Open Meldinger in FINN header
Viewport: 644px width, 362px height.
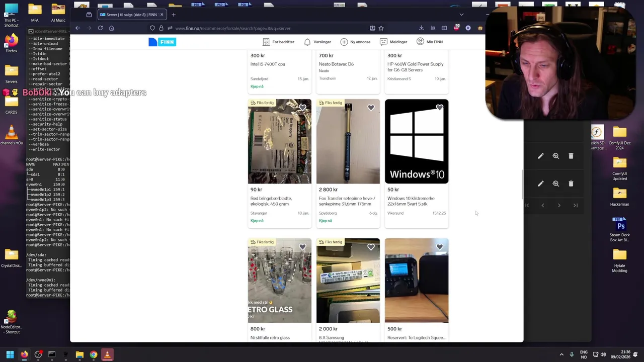click(x=393, y=42)
